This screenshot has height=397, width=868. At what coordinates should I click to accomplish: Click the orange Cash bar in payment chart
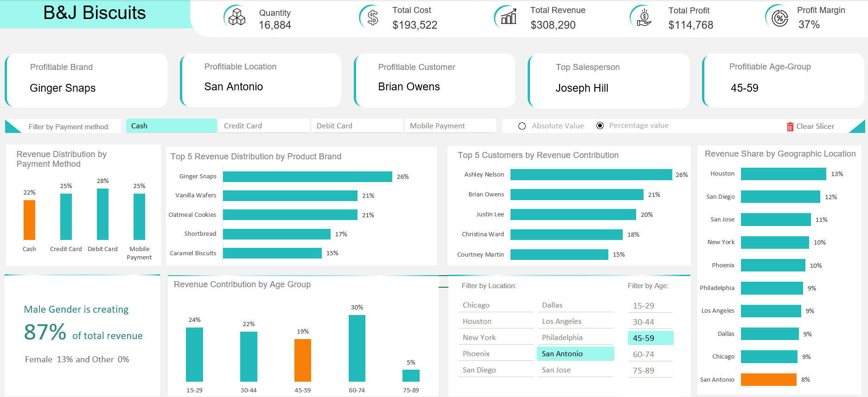pyautogui.click(x=29, y=220)
